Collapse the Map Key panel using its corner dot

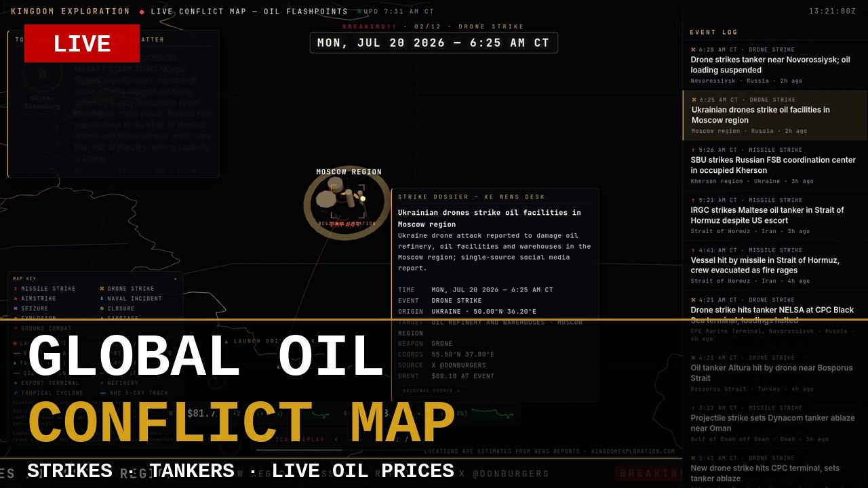pos(176,279)
